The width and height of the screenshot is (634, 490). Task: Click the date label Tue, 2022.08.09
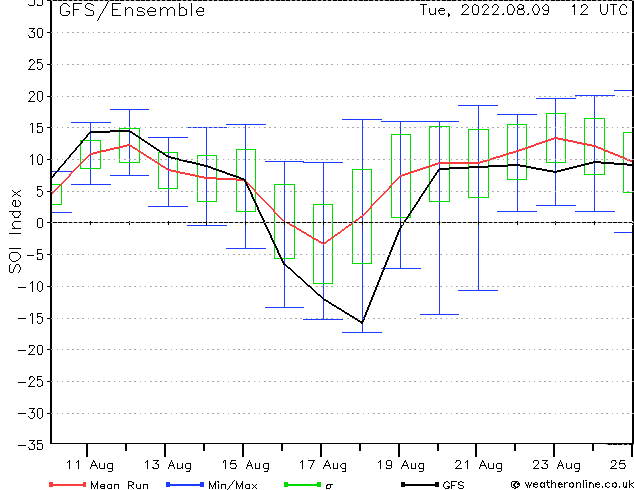point(484,10)
